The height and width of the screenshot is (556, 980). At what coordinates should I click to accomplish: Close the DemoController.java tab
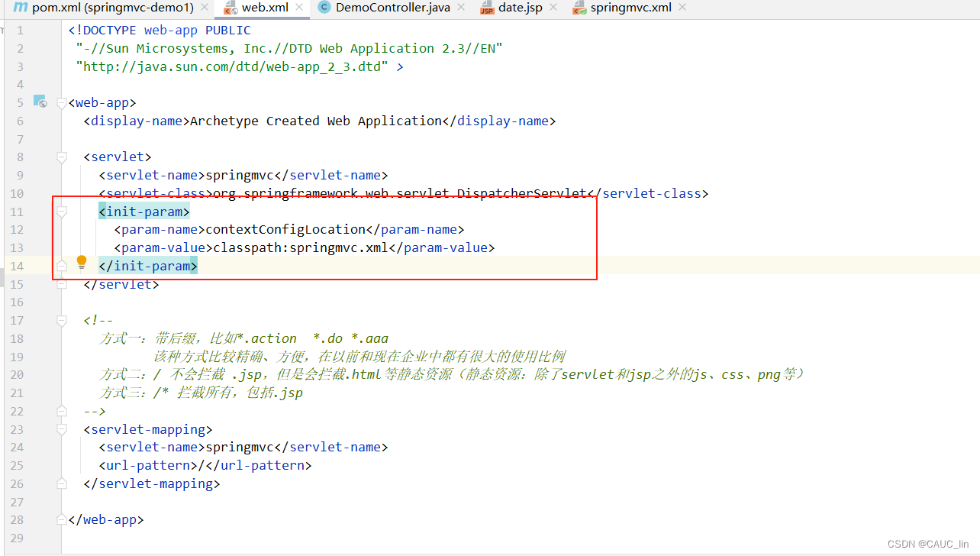(x=463, y=8)
